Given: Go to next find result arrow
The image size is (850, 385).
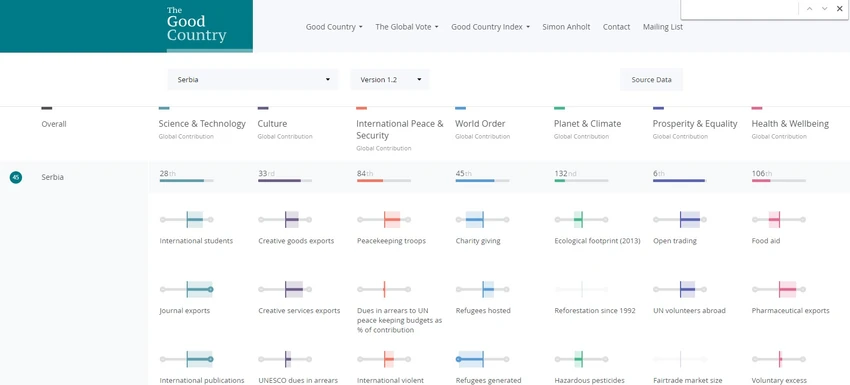Looking at the screenshot, I should [825, 9].
